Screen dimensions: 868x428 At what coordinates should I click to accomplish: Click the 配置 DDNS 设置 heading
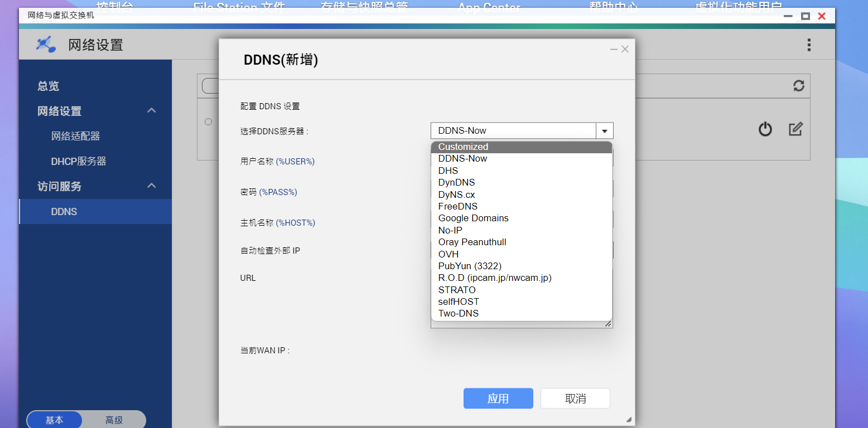click(270, 106)
